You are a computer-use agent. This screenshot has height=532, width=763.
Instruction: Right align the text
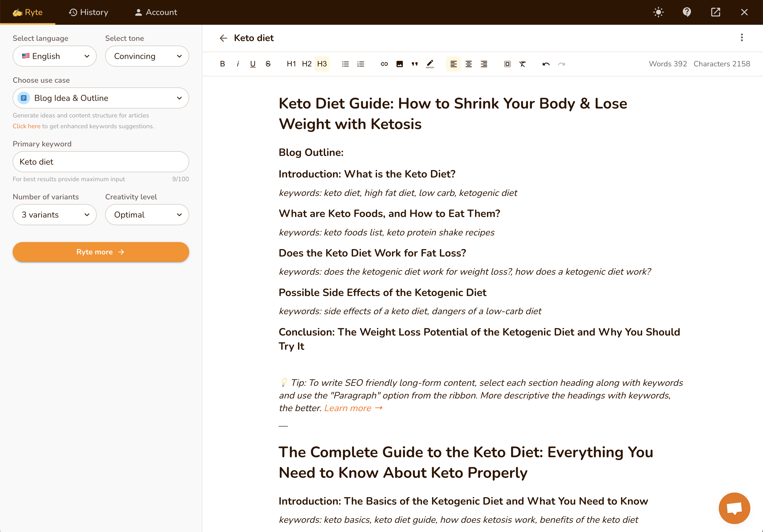(x=484, y=64)
